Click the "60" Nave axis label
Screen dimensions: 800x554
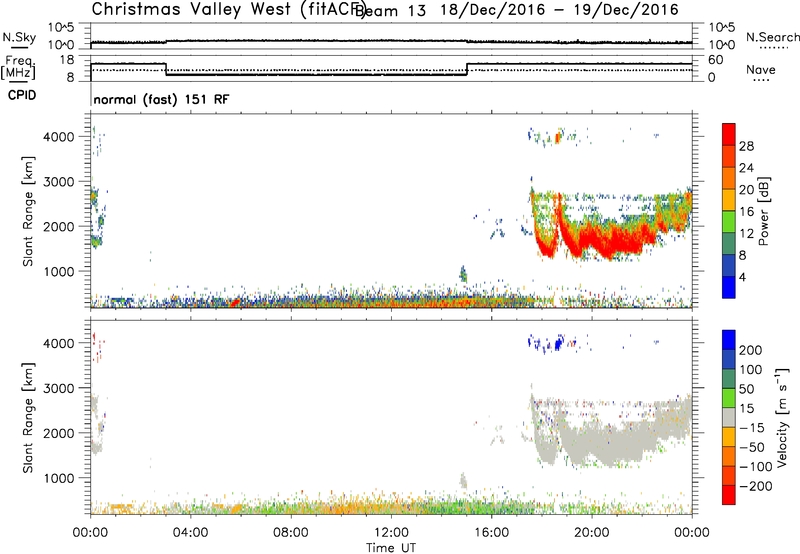(716, 60)
